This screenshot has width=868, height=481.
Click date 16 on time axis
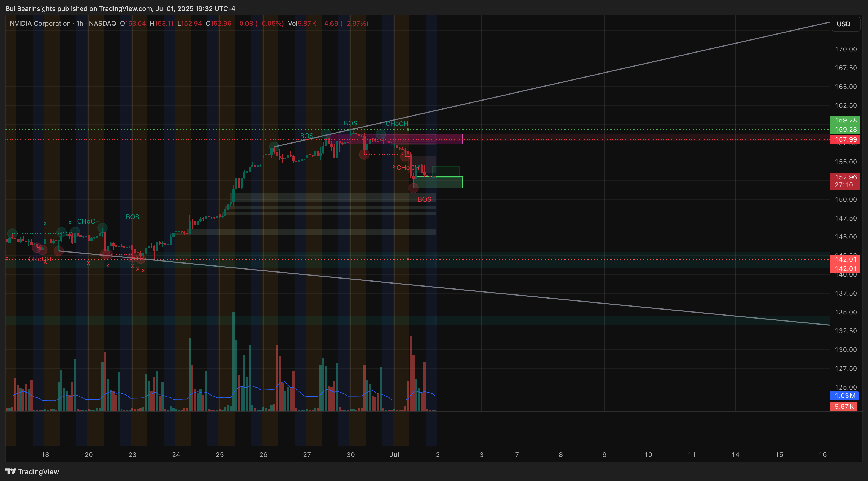pyautogui.click(x=823, y=454)
